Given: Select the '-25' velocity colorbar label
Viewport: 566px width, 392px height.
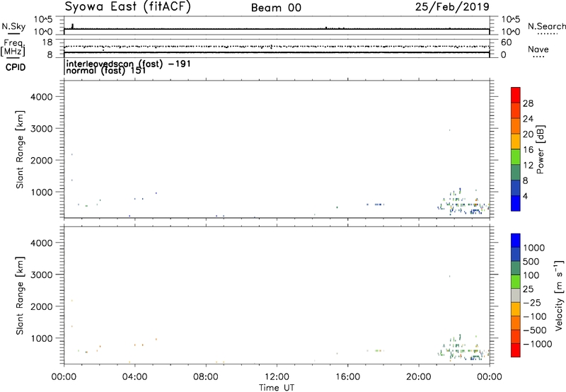Looking at the screenshot, I should tap(531, 303).
